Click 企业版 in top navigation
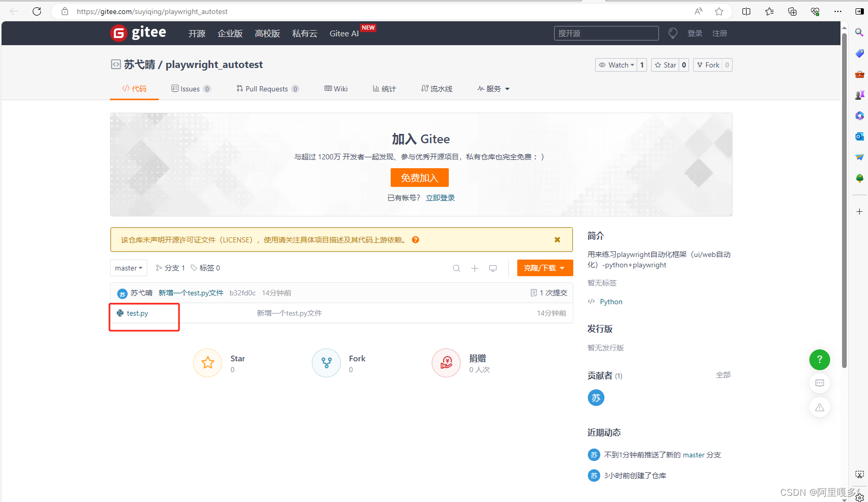This screenshot has height=502, width=868. point(230,33)
